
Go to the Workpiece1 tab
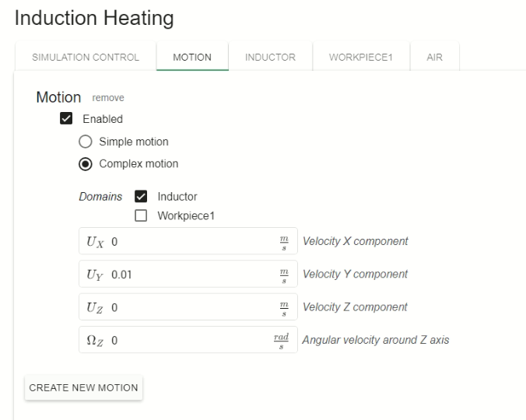tap(360, 58)
